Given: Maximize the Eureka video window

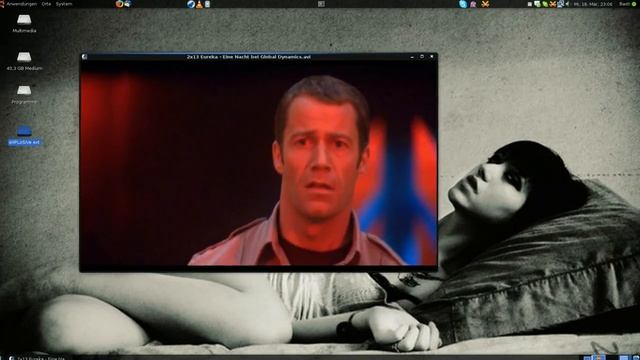Looking at the screenshot, I should click(x=422, y=57).
